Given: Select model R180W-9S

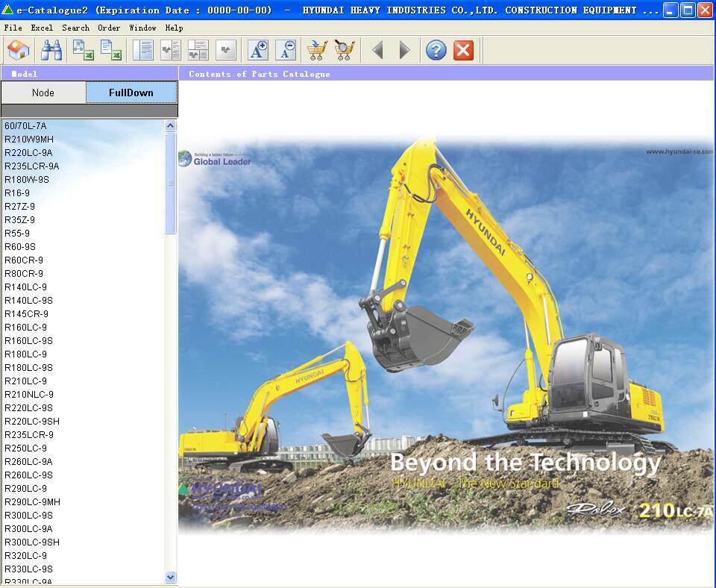Looking at the screenshot, I should (27, 180).
